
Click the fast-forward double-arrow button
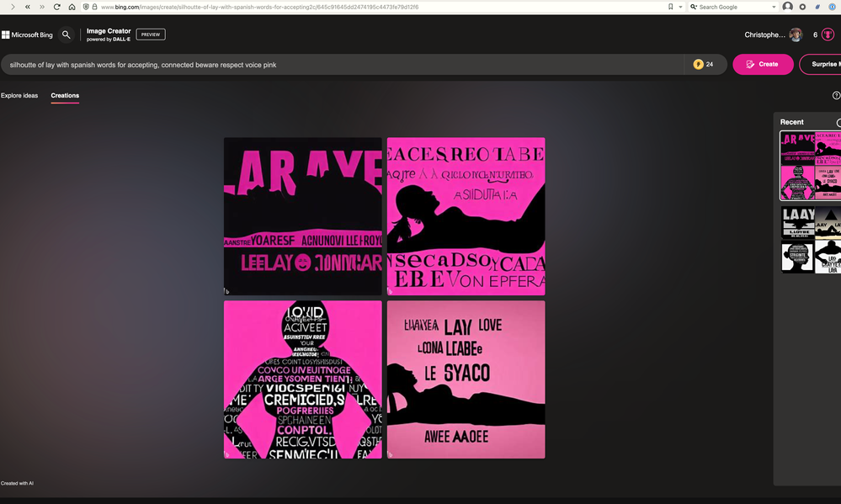42,7
